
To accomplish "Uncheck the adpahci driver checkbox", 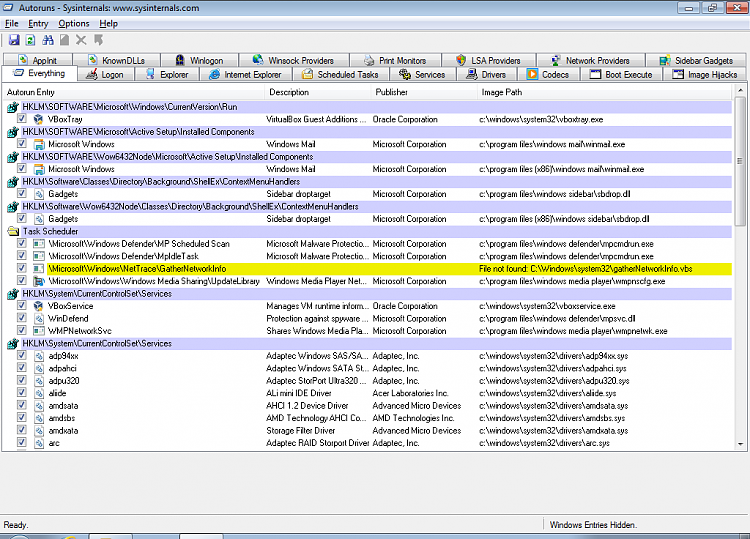I will pos(22,367).
